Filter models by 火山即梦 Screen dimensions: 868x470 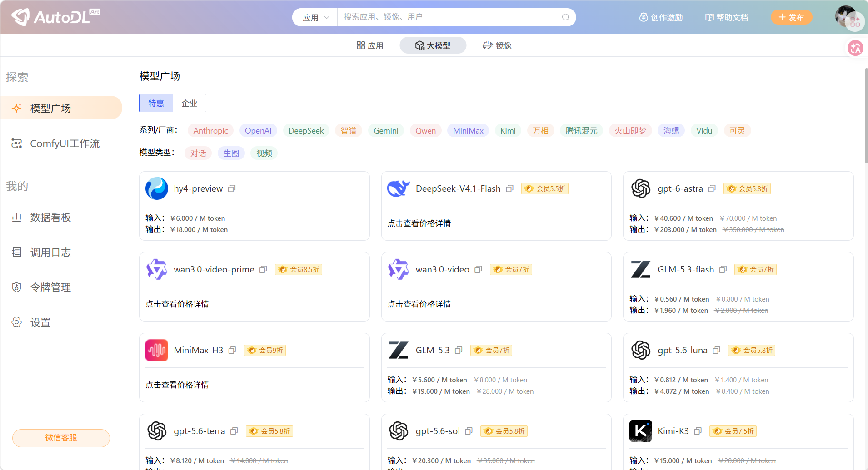click(x=630, y=131)
